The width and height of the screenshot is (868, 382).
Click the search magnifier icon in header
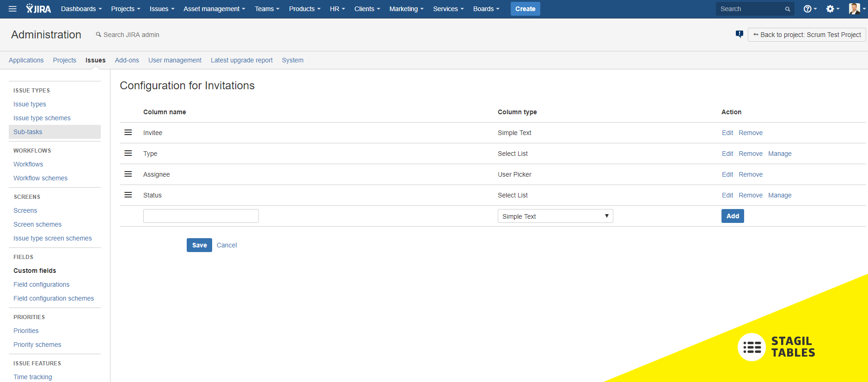click(x=788, y=9)
